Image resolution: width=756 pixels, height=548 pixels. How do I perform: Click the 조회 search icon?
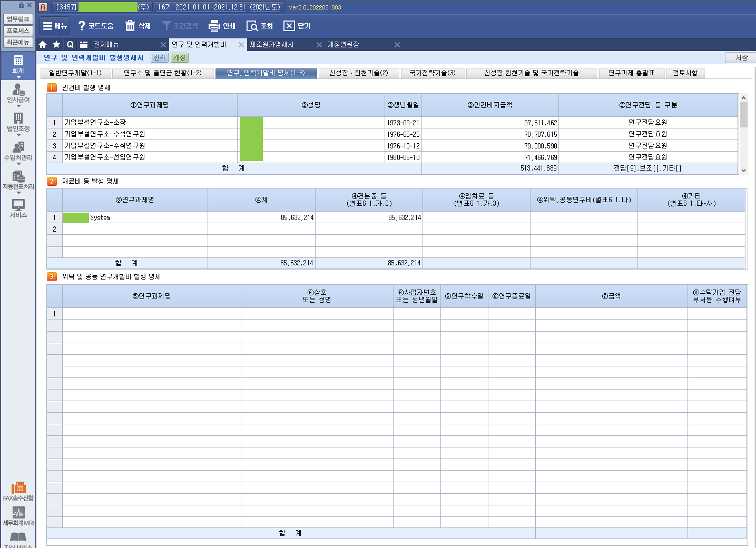(252, 26)
